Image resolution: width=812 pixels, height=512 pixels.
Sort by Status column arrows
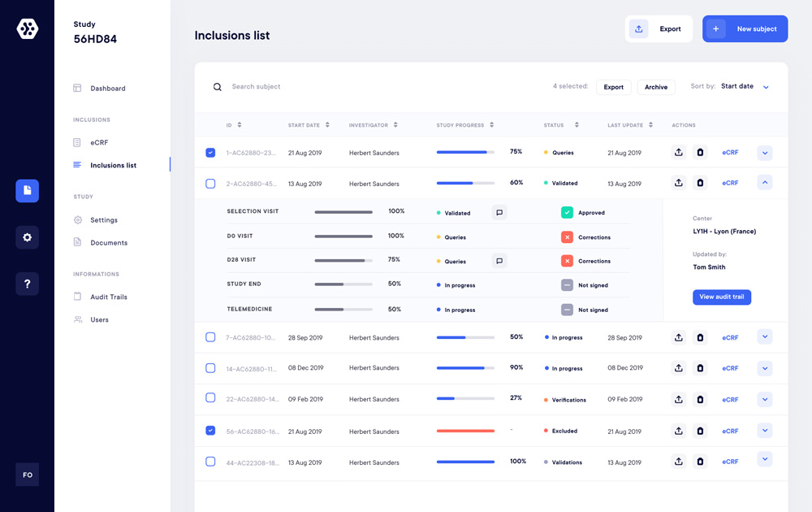pos(577,125)
